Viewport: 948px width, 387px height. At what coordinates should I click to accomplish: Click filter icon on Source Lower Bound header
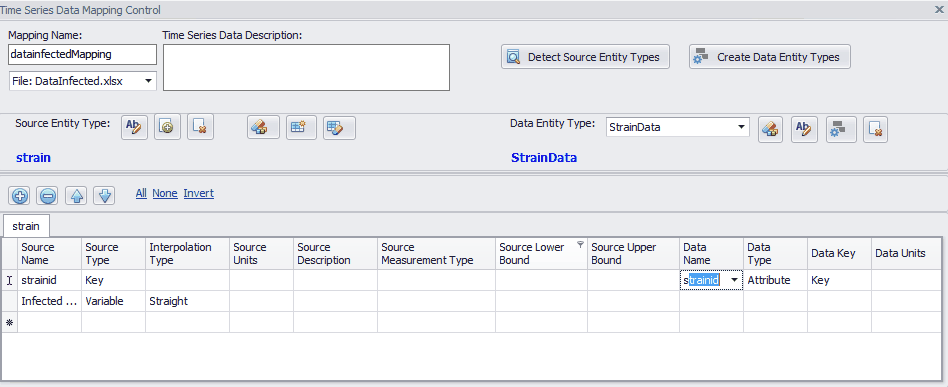click(580, 244)
